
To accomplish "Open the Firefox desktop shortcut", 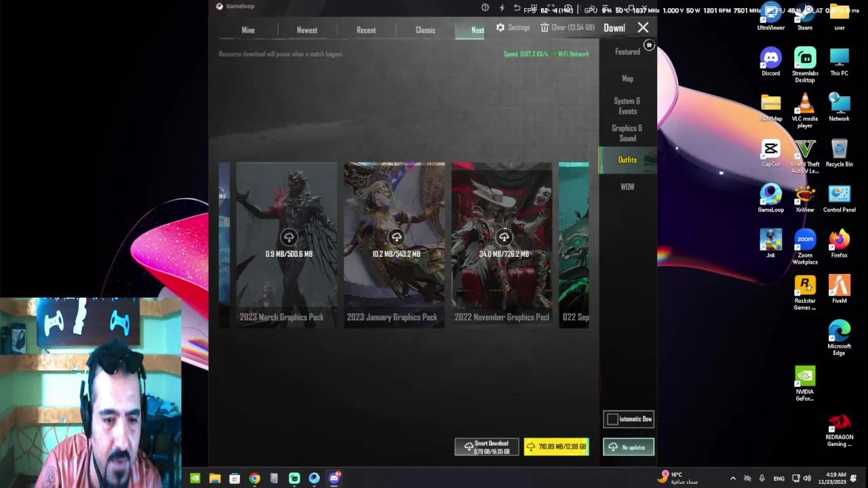I will [839, 244].
